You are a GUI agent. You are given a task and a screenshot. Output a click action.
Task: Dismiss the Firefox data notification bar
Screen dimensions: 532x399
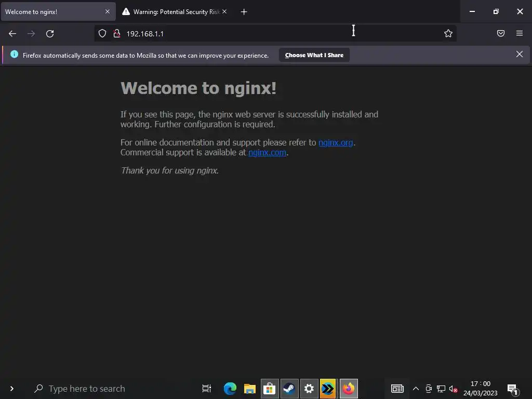tap(519, 54)
